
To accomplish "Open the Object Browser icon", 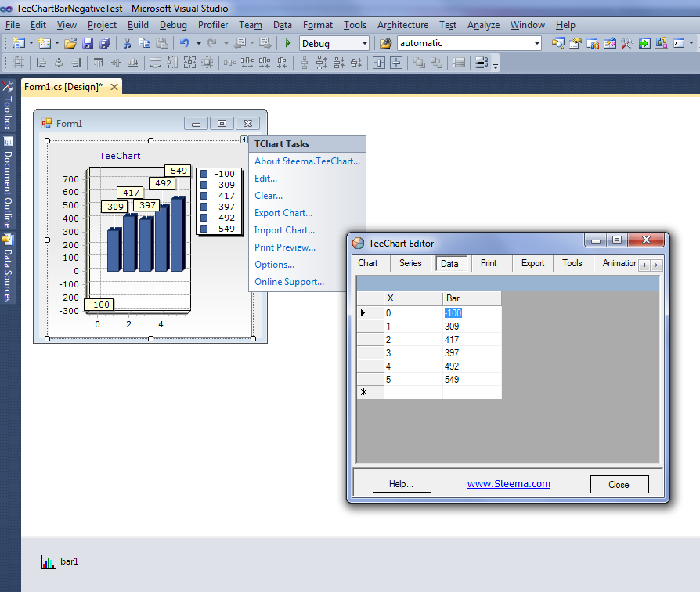I will click(x=610, y=43).
